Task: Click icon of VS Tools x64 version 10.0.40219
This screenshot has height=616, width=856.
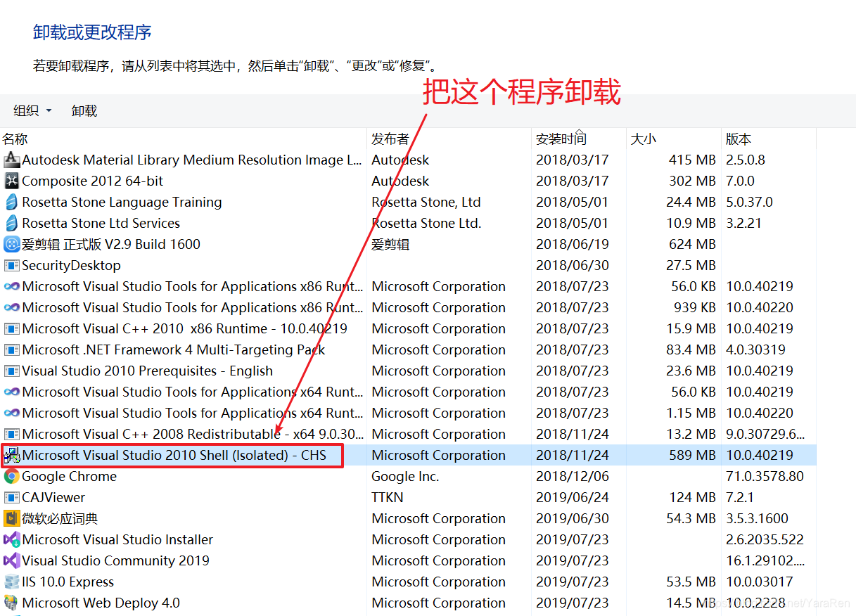Action: click(x=11, y=392)
